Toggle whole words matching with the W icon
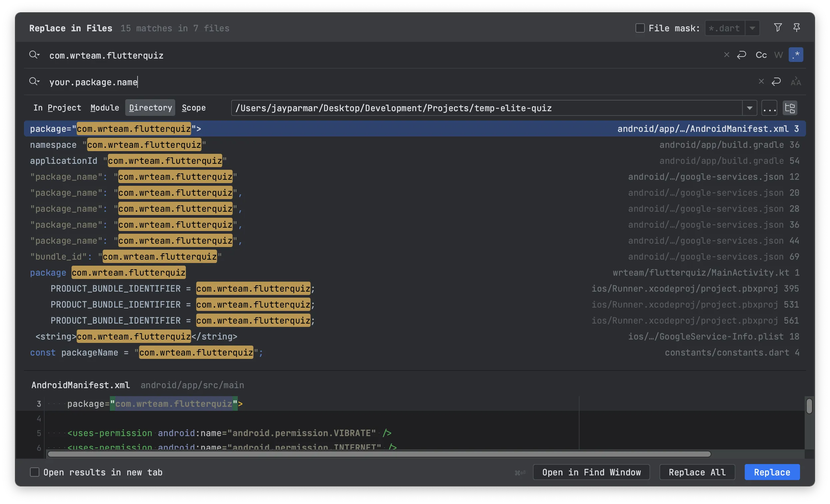The height and width of the screenshot is (504, 830). (779, 55)
